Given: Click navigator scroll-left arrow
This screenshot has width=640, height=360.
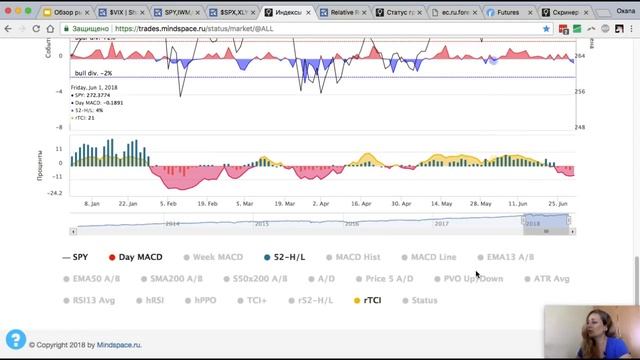Looking at the screenshot, I should pyautogui.click(x=73, y=231).
